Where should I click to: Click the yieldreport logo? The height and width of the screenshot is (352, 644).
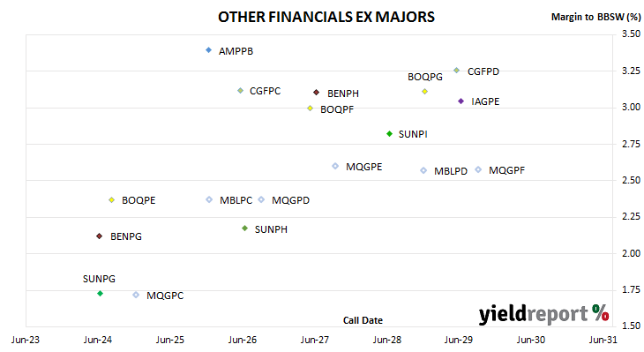tap(543, 314)
